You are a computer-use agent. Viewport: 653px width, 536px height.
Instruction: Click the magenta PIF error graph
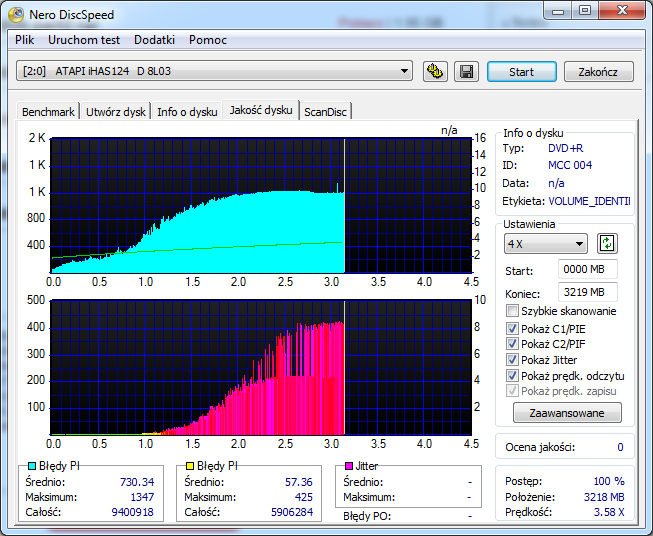[261, 367]
